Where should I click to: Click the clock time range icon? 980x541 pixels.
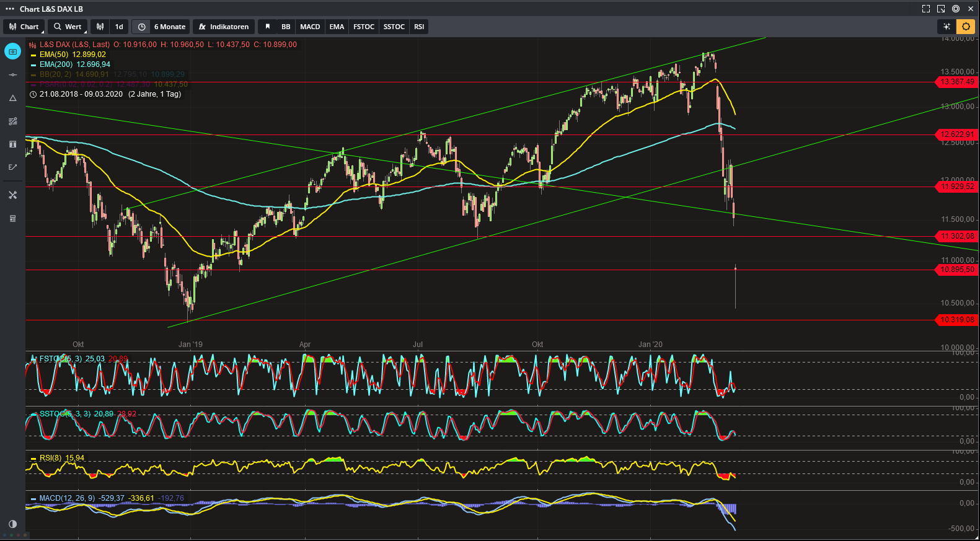[x=141, y=27]
